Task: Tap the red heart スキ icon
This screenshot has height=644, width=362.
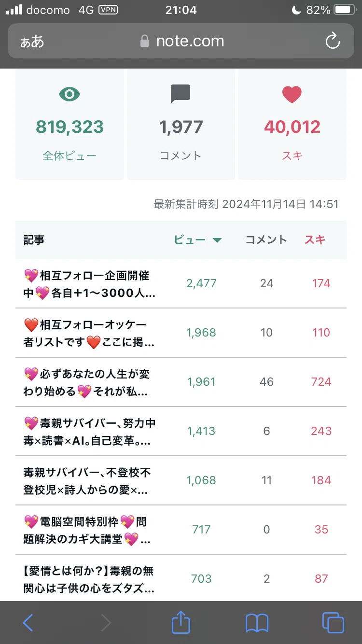Action: point(292,94)
